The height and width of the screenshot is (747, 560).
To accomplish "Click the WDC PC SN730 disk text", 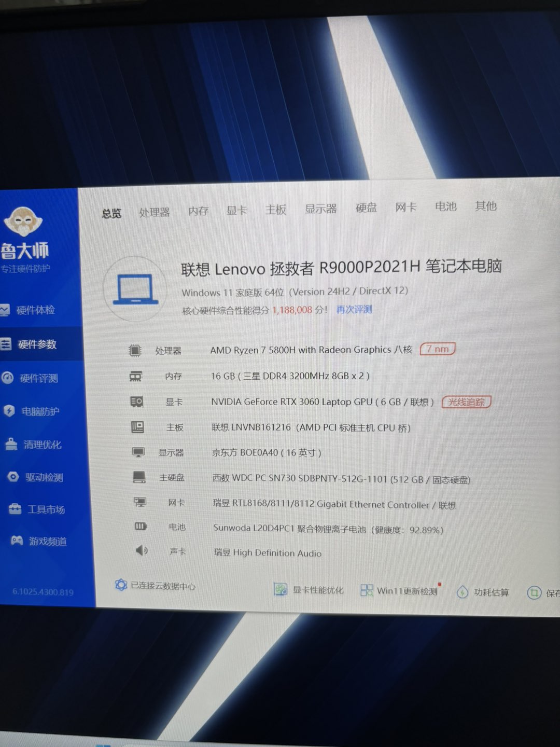I will pos(342,479).
